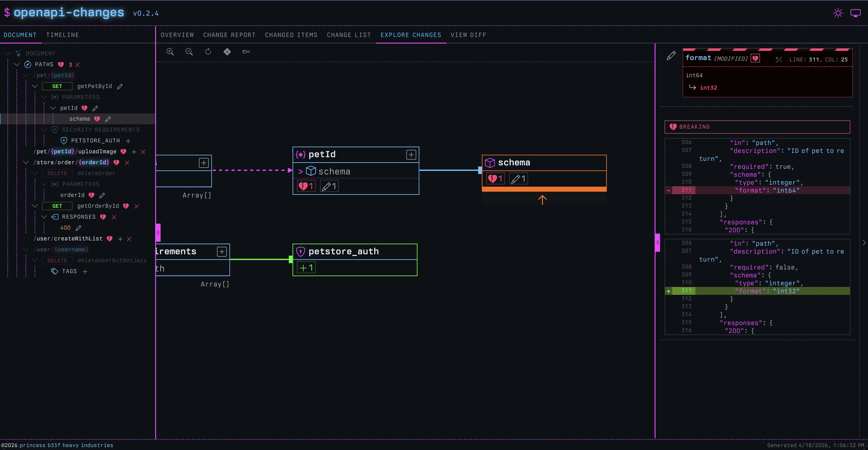The height and width of the screenshot is (450, 868).
Task: Toggle the monitor display mode icon
Action: tap(856, 13)
